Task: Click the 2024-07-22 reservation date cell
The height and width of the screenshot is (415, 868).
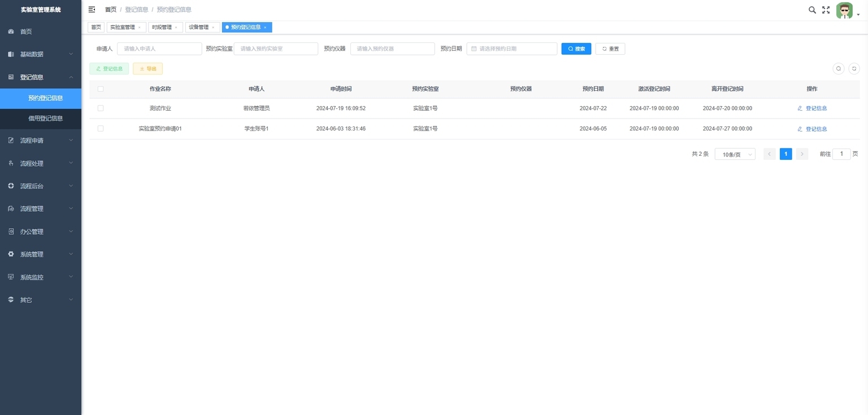Action: [x=593, y=108]
